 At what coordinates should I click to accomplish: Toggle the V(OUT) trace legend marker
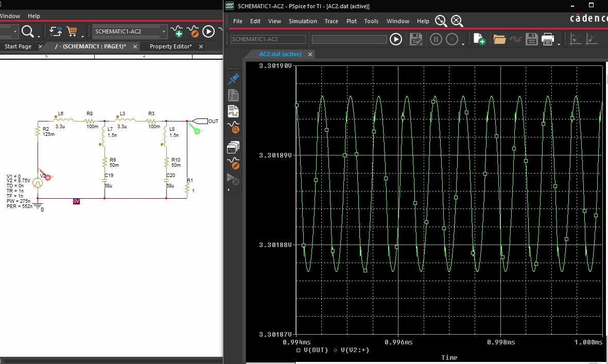coord(299,350)
